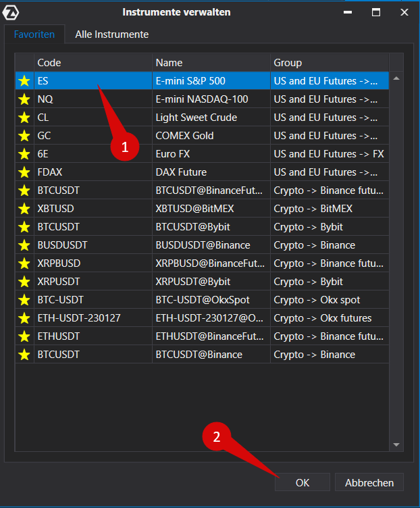The height and width of the screenshot is (508, 420).
Task: Click the XRPBUSD code cell
Action: (x=93, y=263)
